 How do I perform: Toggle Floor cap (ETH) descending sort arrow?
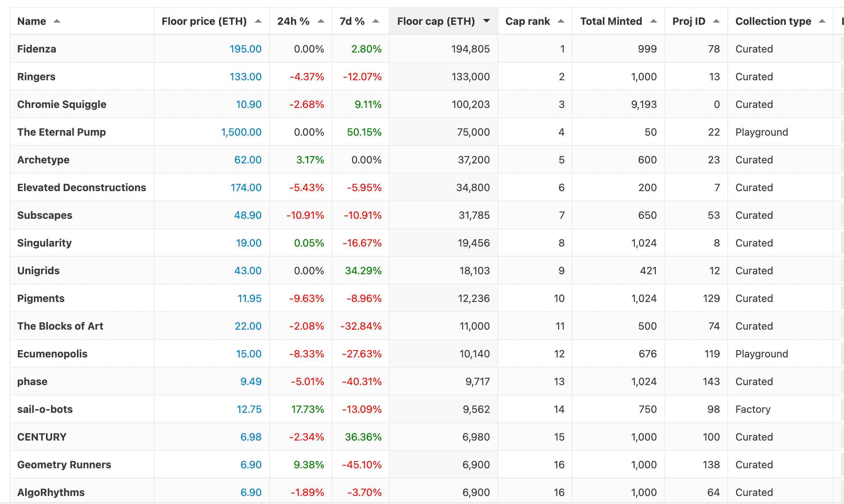486,21
